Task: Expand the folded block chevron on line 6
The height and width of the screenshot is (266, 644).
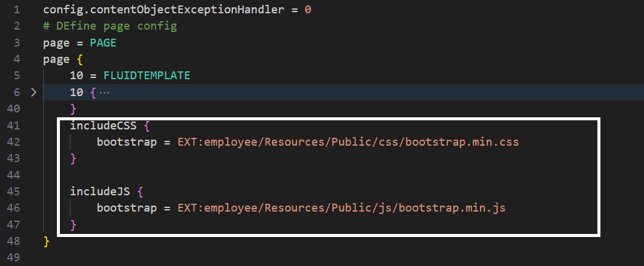Action: [34, 92]
